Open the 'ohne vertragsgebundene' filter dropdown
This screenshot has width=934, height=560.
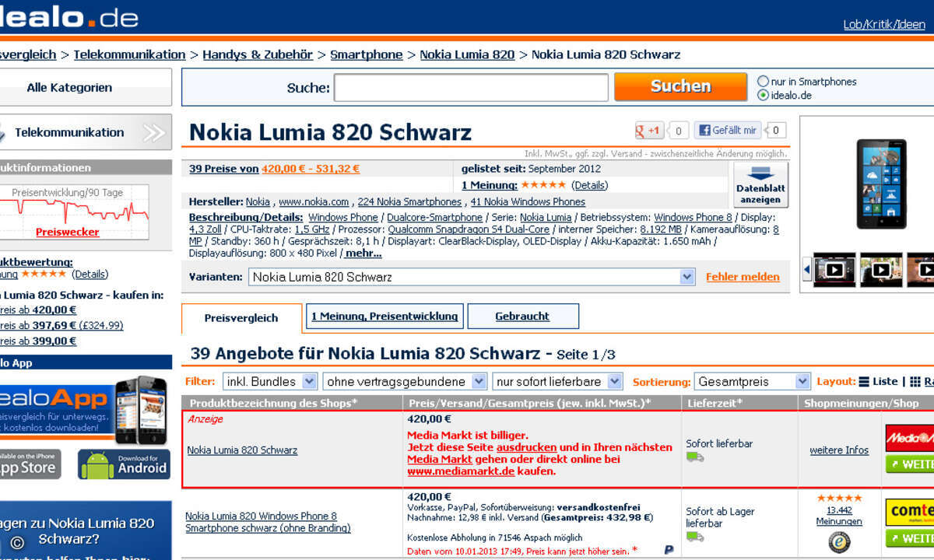click(405, 381)
